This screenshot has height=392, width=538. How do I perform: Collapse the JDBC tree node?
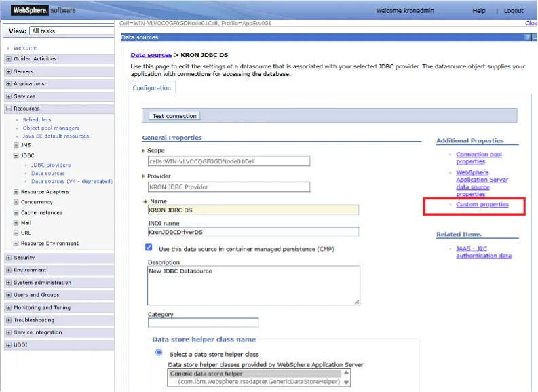16,156
